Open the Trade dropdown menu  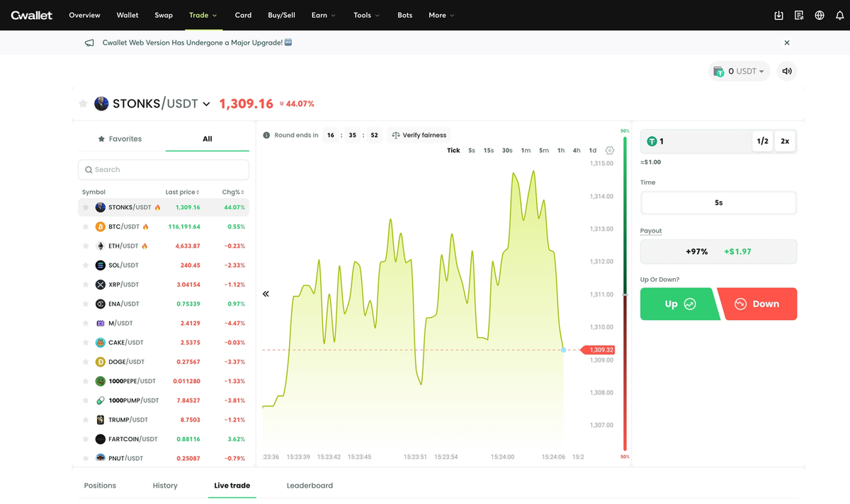coord(203,15)
